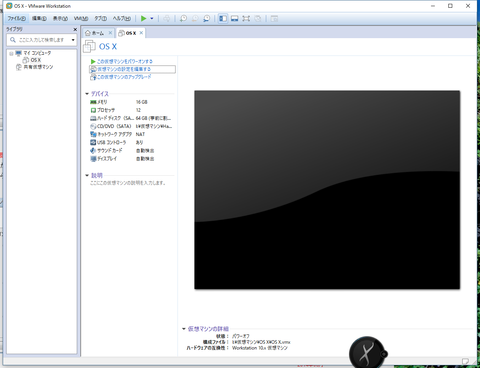Click the USB コントローラ value あり
Screen dimensions: 480x368
point(139,142)
